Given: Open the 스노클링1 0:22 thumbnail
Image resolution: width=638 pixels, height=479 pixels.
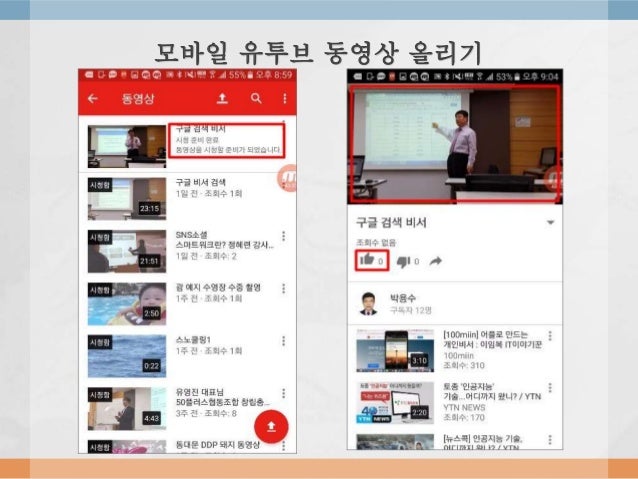Looking at the screenshot, I should point(127,356).
